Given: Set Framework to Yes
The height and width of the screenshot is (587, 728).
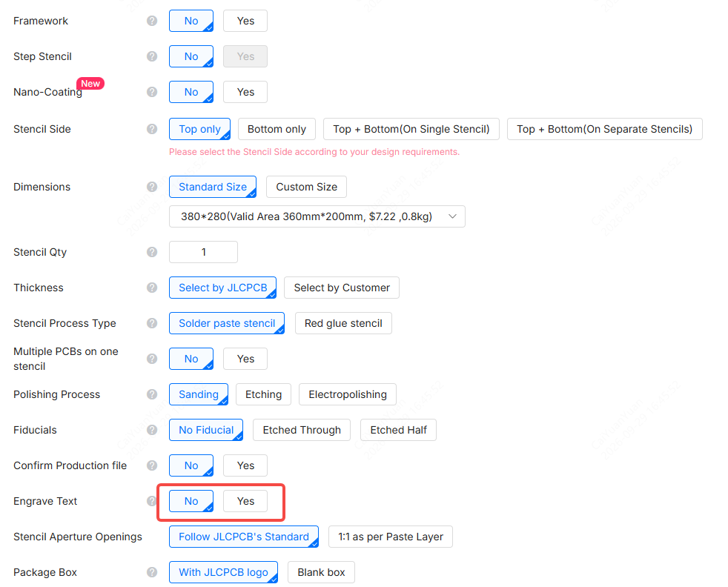Looking at the screenshot, I should pos(245,21).
